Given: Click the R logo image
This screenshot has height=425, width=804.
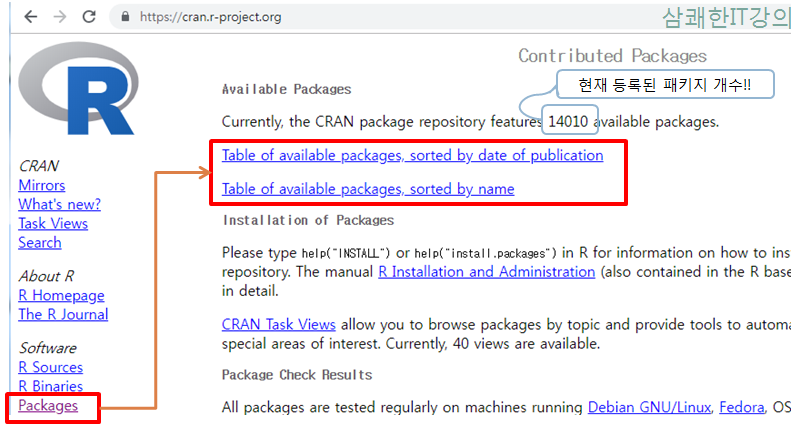Looking at the screenshot, I should [78, 89].
